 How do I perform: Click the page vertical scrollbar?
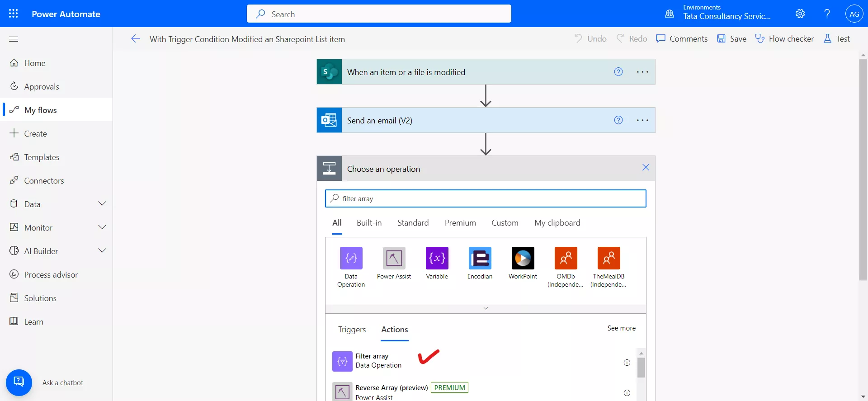(x=863, y=170)
